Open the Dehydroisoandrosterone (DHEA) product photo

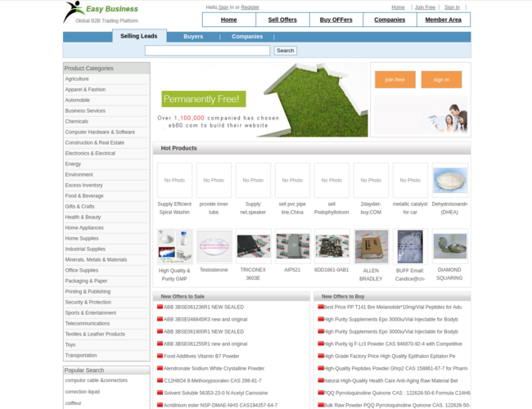click(x=449, y=180)
